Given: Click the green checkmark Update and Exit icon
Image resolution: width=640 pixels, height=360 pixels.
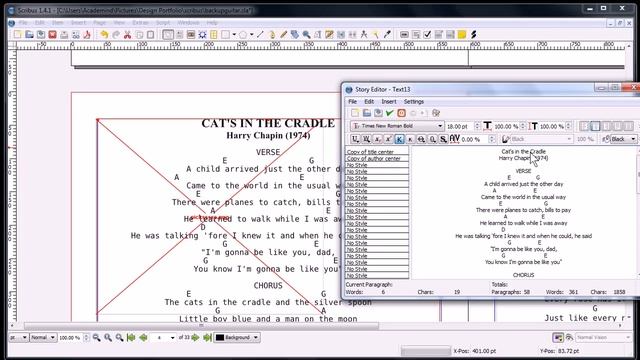Looking at the screenshot, I should [389, 113].
